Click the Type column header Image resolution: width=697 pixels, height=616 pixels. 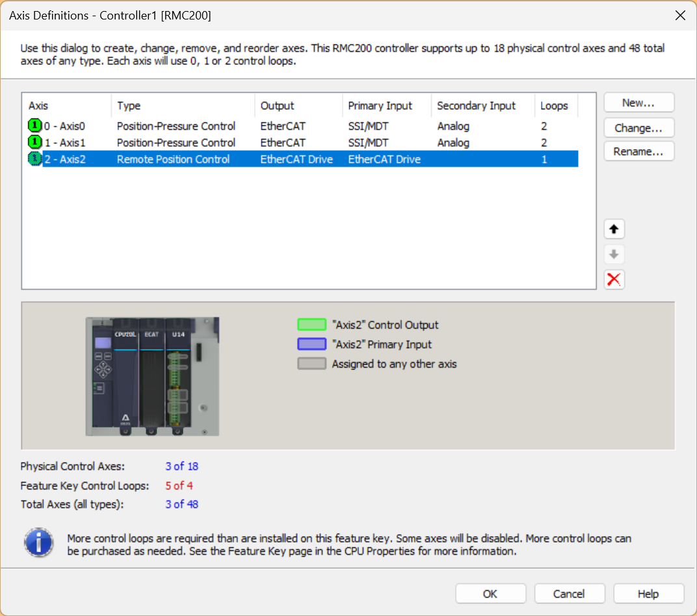click(x=183, y=106)
